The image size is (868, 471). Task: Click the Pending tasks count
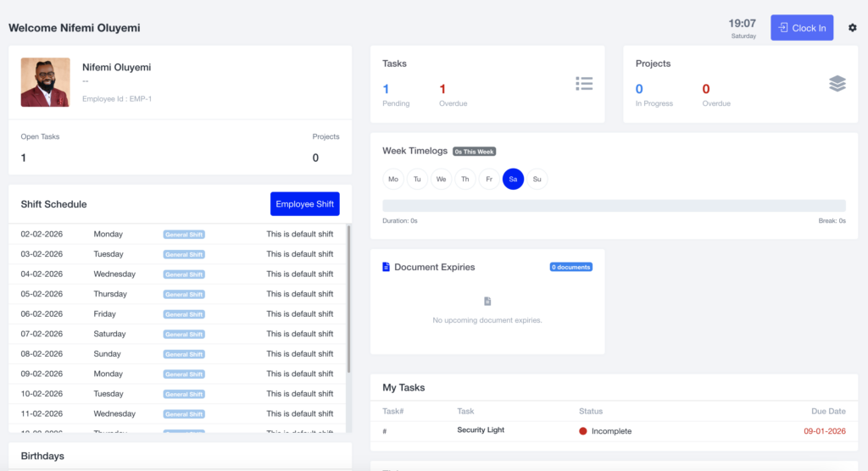point(386,89)
